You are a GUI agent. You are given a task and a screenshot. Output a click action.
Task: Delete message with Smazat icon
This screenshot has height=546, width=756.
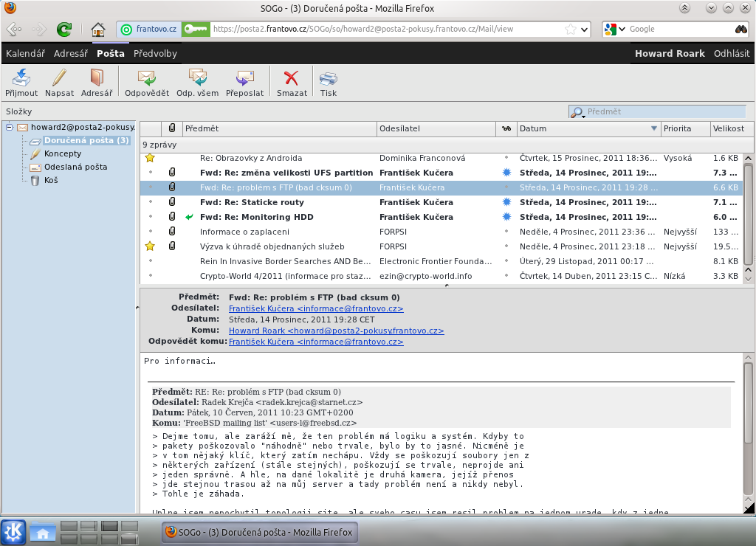(292, 78)
